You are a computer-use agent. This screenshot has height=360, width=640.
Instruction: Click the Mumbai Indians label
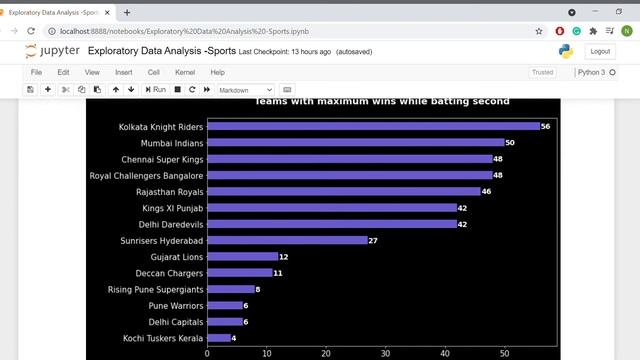coord(172,143)
